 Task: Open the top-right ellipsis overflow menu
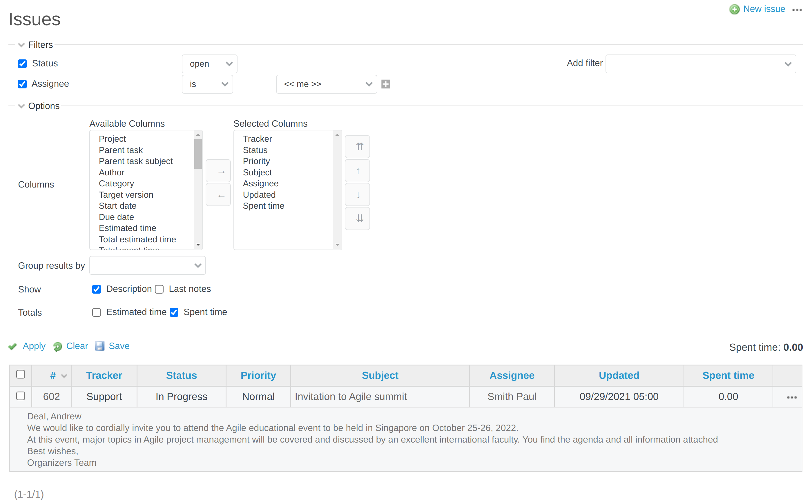click(x=797, y=10)
